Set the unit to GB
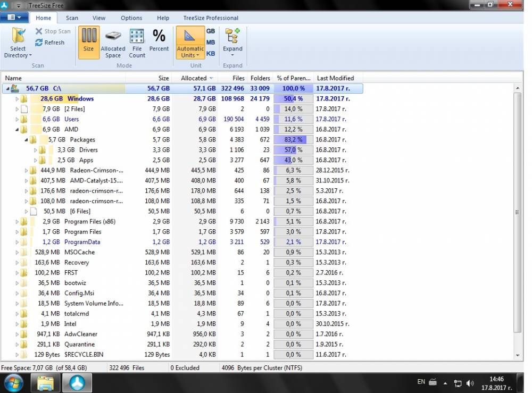Image resolution: width=532 pixels, height=393 pixels. [211, 31]
